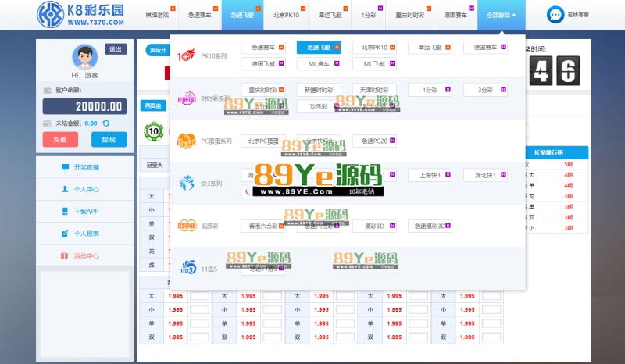Choose the 香港六合彩 game button
This screenshot has height=364, width=625.
click(263, 226)
